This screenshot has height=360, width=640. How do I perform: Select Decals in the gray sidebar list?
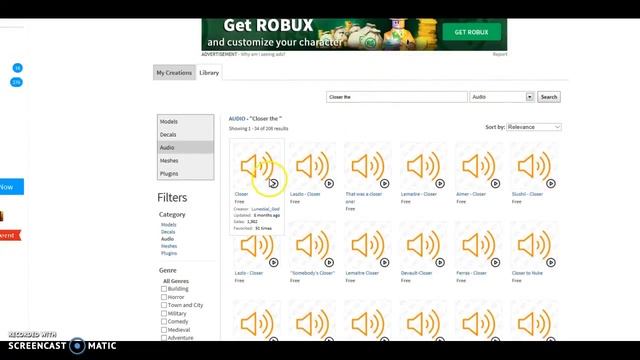tap(185, 134)
